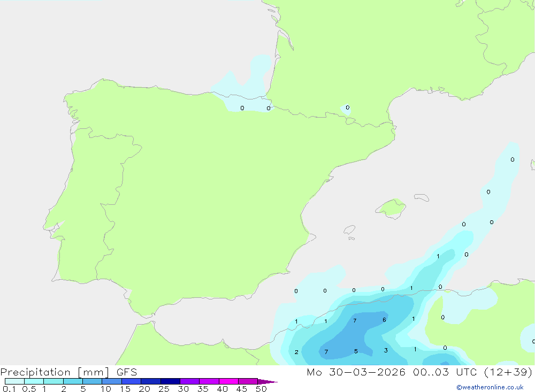Click the 45–50 mm legend swatch
Viewport: 535px width, 392px height.
point(248,381)
